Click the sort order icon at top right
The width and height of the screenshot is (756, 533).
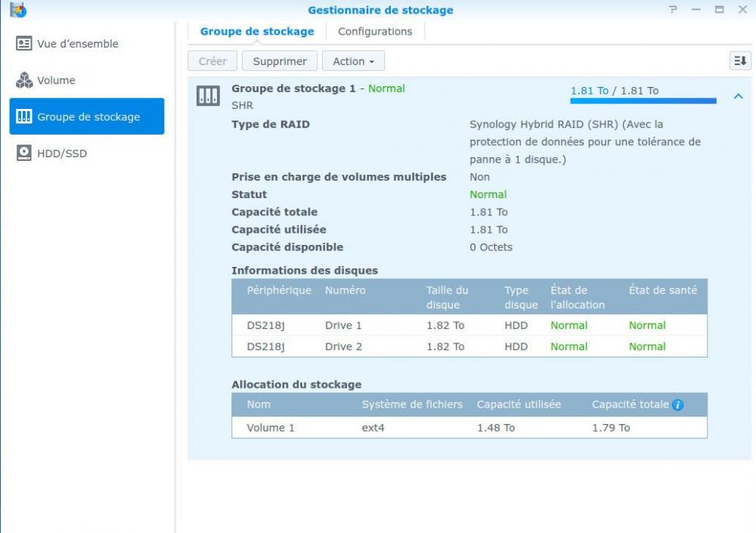pos(740,61)
